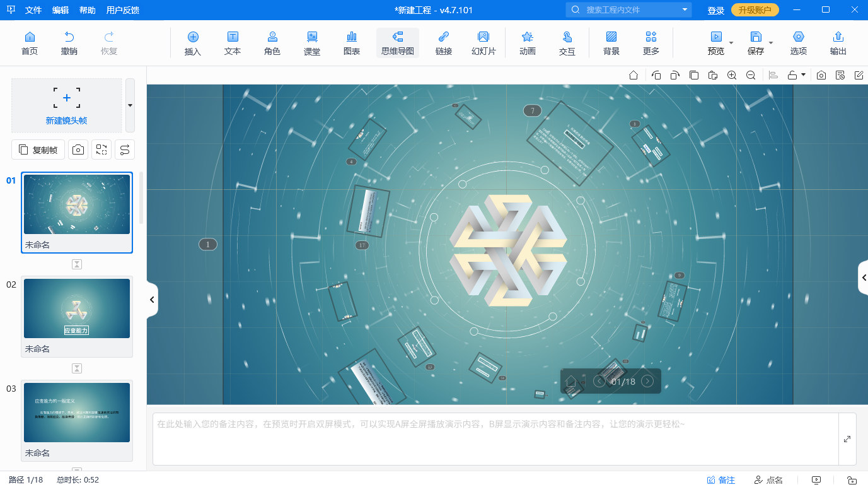Click the frame list scrollbar

tap(141, 197)
